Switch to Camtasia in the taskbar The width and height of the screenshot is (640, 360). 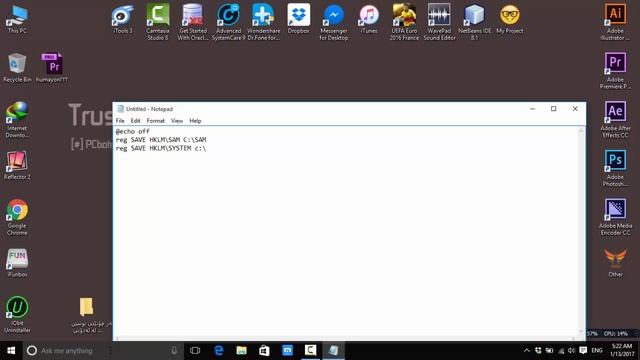[x=310, y=351]
